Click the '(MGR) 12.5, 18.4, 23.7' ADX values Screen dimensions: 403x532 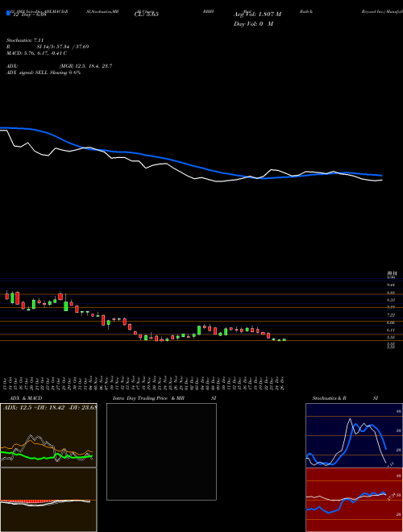[85, 66]
